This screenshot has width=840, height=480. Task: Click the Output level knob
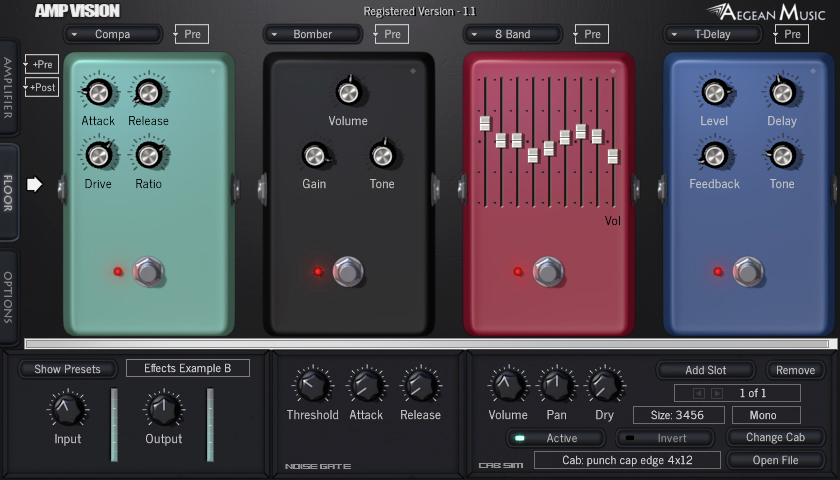click(164, 409)
